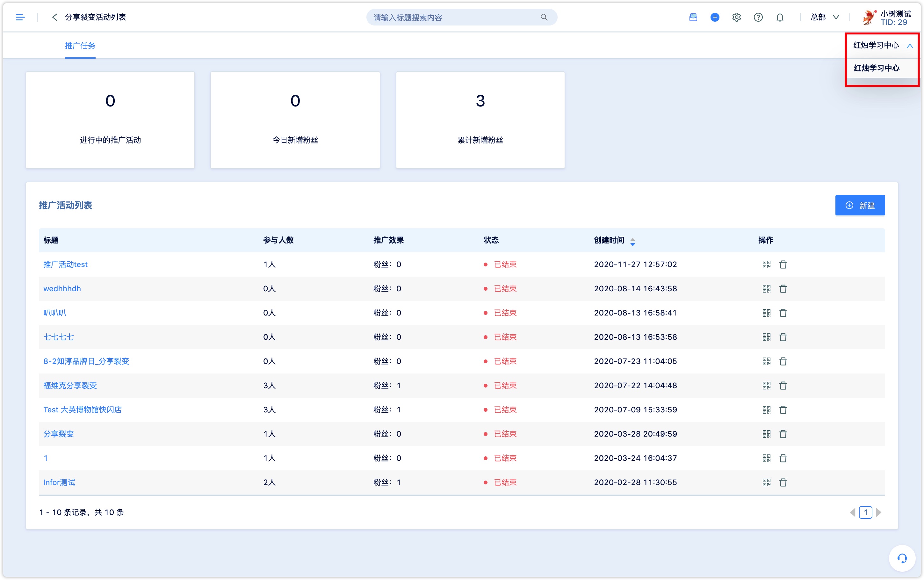Open the hamburger sidebar menu
924x580 pixels.
pos(20,17)
